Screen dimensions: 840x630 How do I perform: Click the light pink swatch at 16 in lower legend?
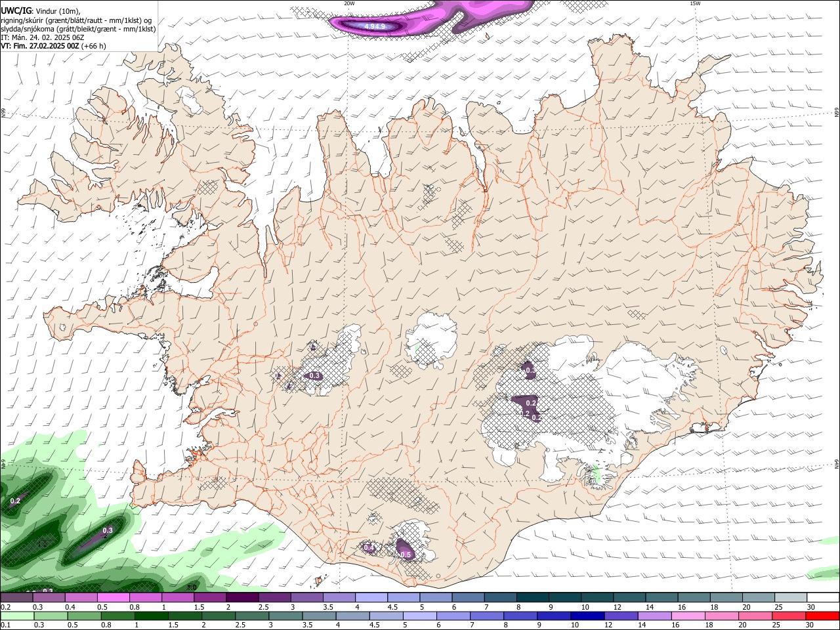[688, 616]
